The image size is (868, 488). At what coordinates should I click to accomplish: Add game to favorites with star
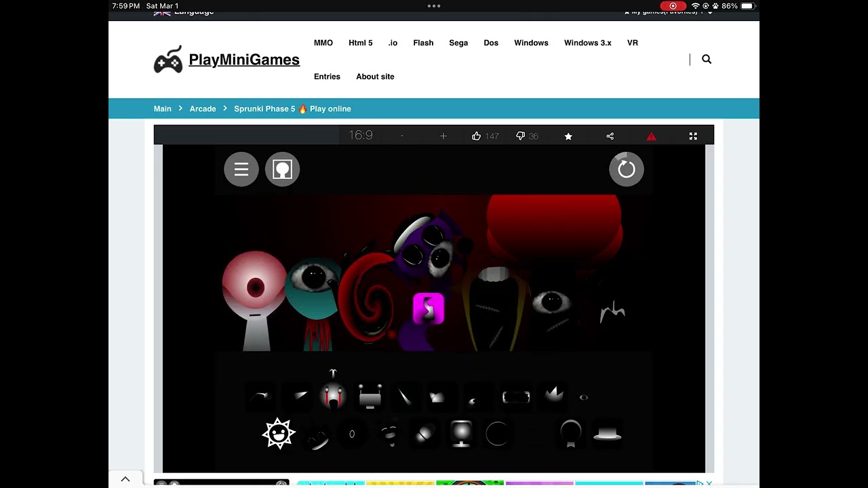pyautogui.click(x=568, y=136)
